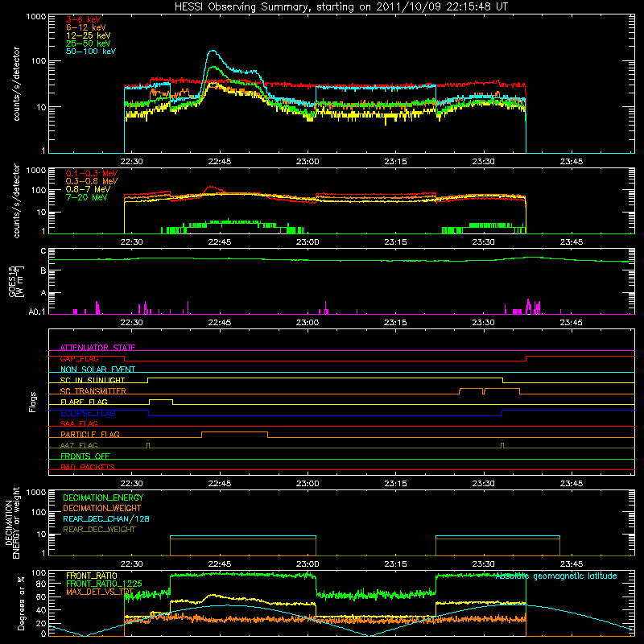Click the 7-20 MeV legend entry
Screen dimensions: 644x644
87,197
